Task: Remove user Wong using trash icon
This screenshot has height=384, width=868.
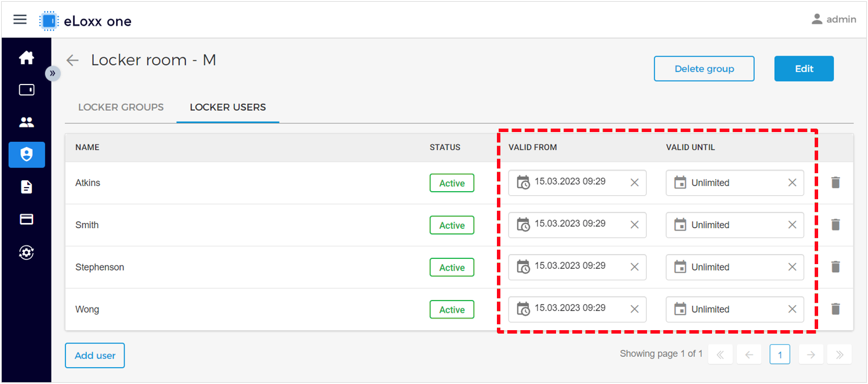Action: pyautogui.click(x=836, y=309)
